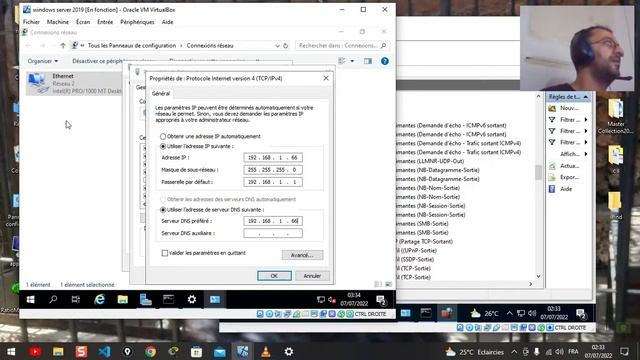Screen dimensions: 640x360
Task: Show hidden tray icons in second VM taskbar
Action: pyautogui.click(x=509, y=313)
